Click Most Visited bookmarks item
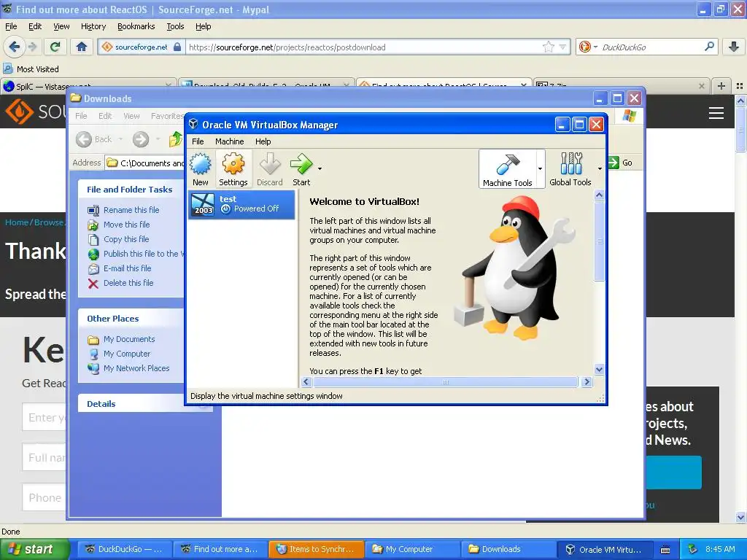This screenshot has height=560, width=747. pyautogui.click(x=31, y=69)
